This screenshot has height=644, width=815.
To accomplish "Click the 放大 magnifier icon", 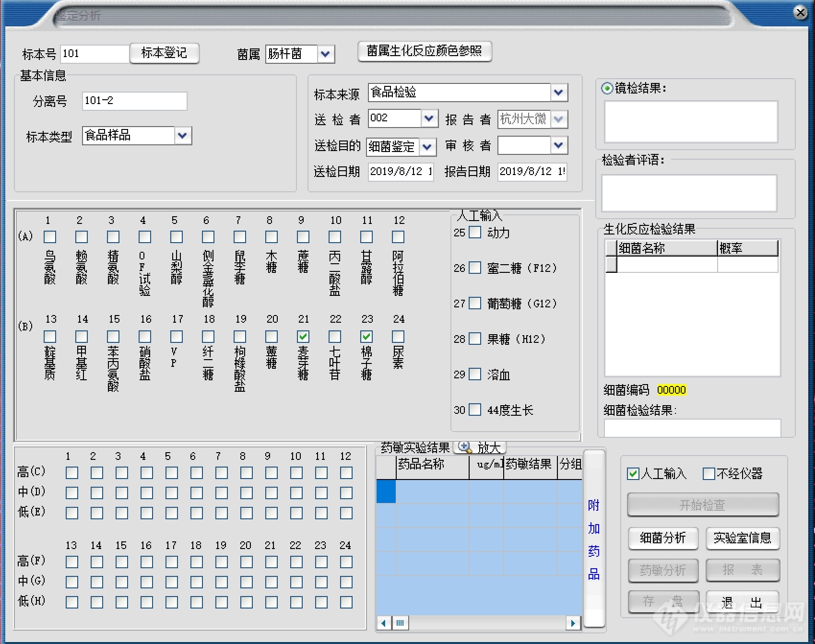I will tap(464, 447).
